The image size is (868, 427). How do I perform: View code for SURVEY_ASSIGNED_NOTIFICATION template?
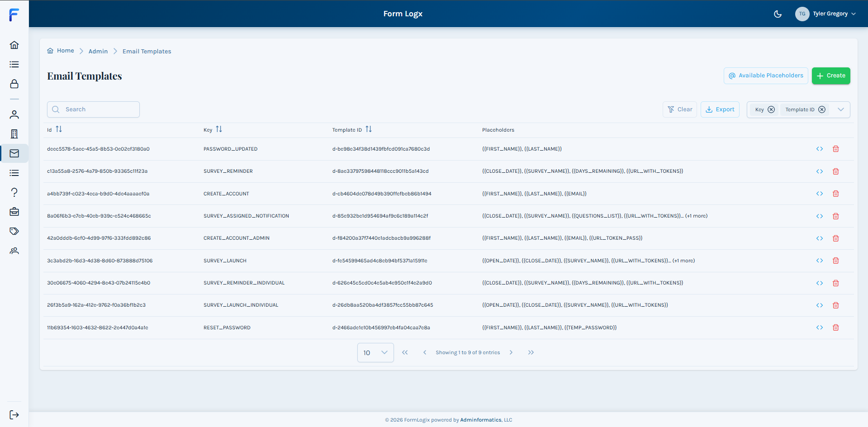tap(820, 216)
